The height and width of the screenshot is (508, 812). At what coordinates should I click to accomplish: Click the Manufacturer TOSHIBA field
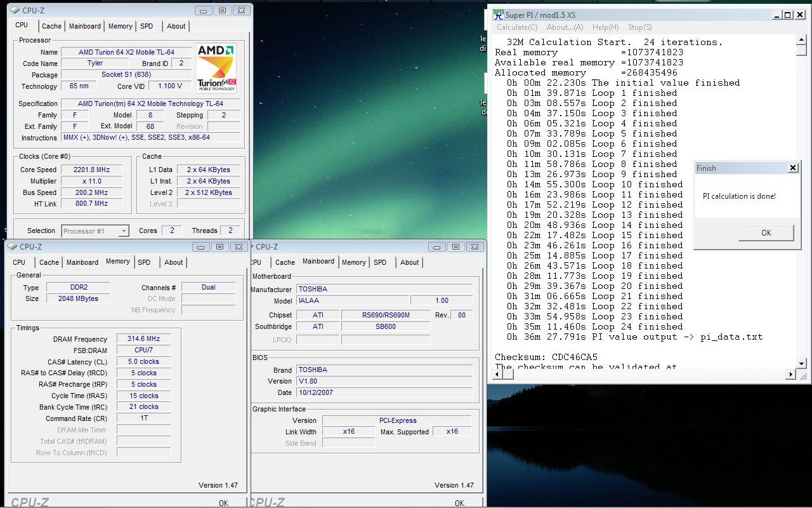tap(384, 289)
